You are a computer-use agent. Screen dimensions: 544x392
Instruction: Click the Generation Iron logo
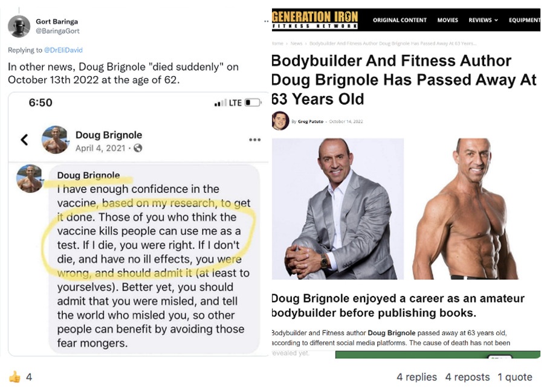tap(315, 20)
